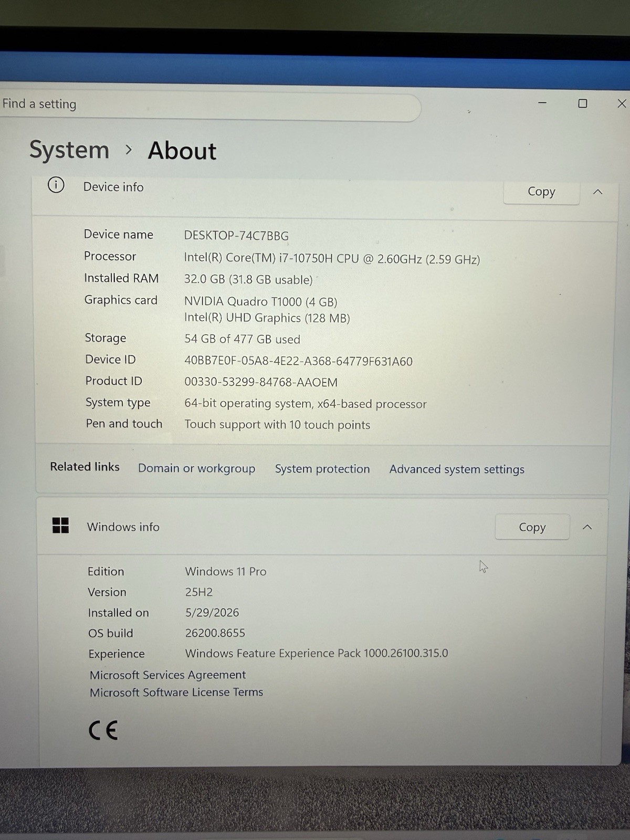Open Advanced system settings link
630x840 pixels.
[x=457, y=469]
